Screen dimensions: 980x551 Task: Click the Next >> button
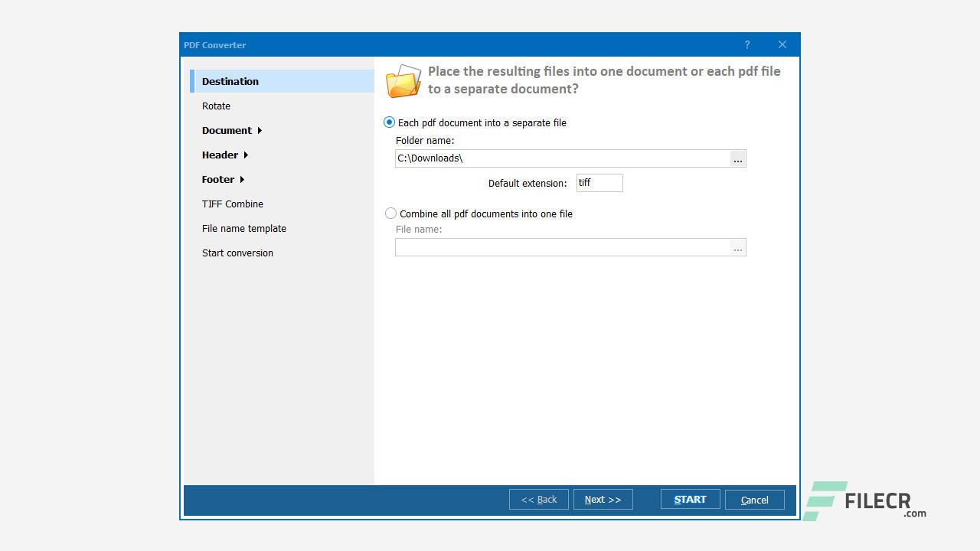tap(603, 499)
